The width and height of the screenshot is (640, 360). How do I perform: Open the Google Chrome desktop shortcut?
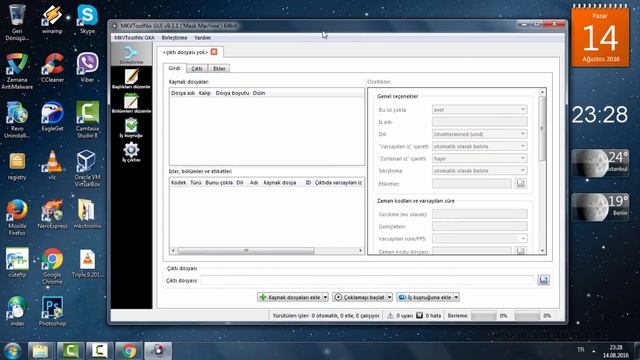tap(52, 266)
